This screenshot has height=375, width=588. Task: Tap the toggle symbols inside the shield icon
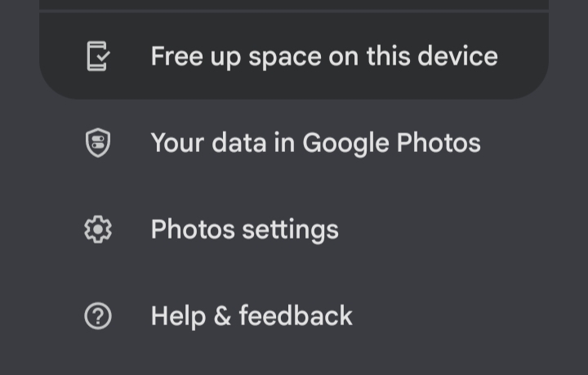point(98,142)
